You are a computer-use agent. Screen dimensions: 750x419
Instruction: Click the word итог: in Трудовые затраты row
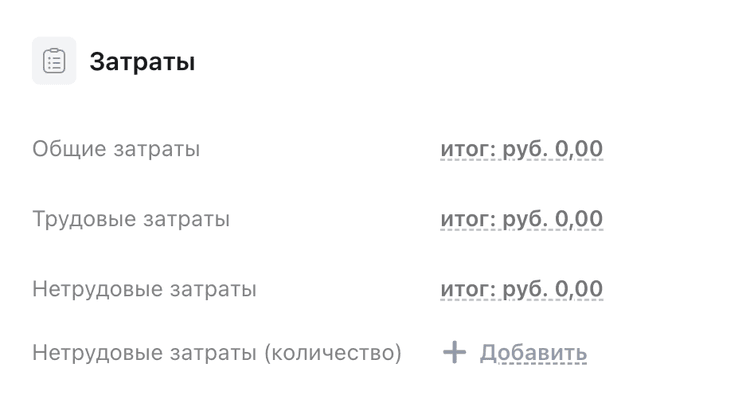468,219
